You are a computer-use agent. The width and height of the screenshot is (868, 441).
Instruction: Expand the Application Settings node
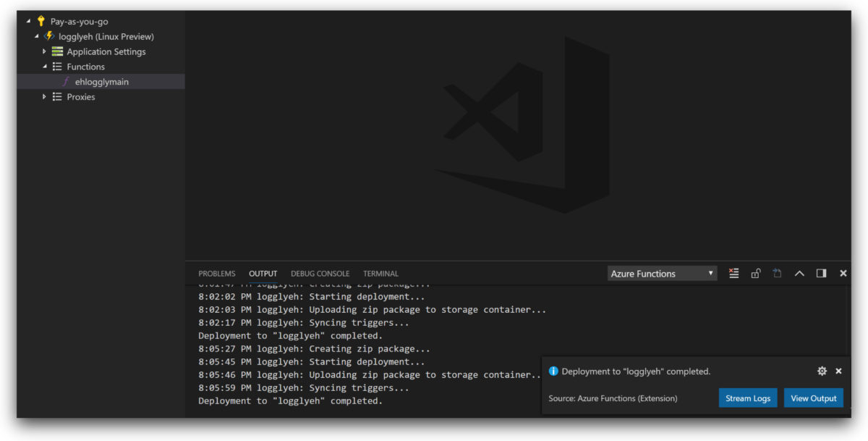pos(45,51)
